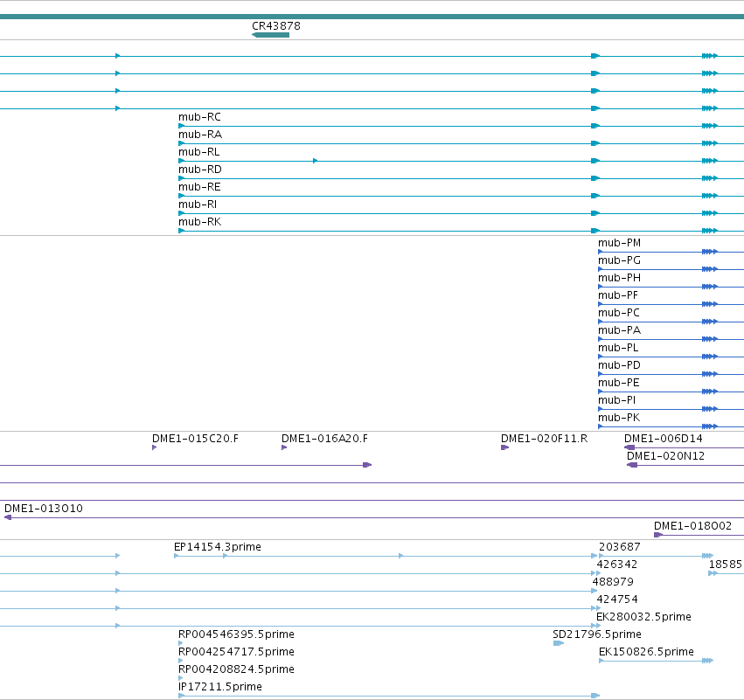The height and width of the screenshot is (700, 744).
Task: Select the RP004254717.5prime EST label
Action: tap(236, 653)
